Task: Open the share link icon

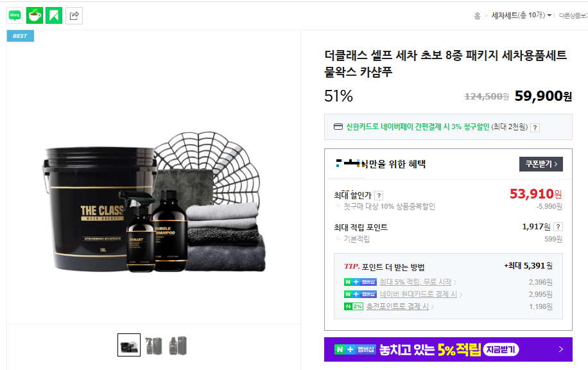Action: [74, 16]
